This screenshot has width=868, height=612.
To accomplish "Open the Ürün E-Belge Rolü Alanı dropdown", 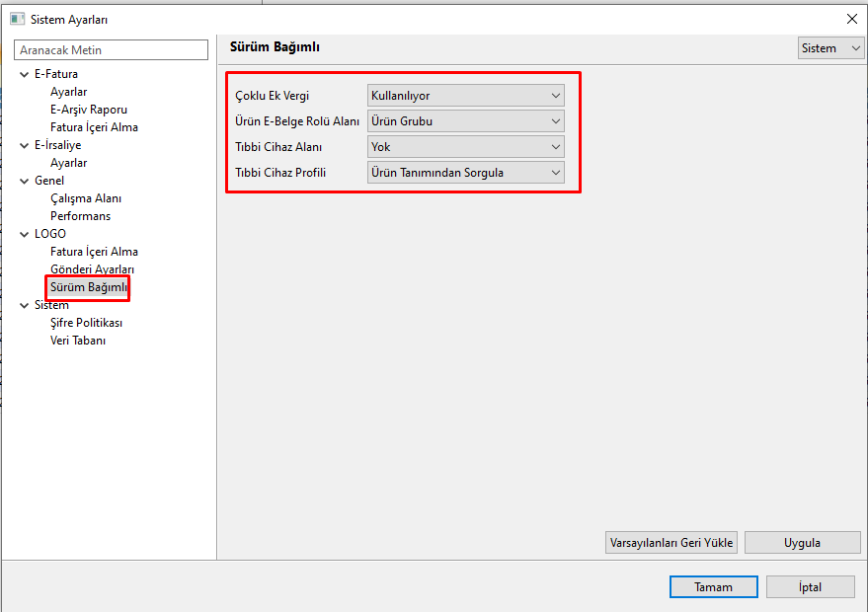I will coord(465,121).
